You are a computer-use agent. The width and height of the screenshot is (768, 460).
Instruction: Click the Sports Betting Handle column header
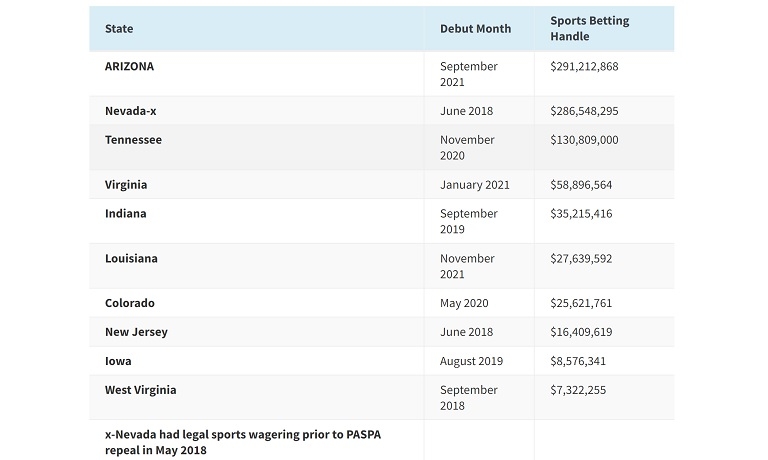584,29
